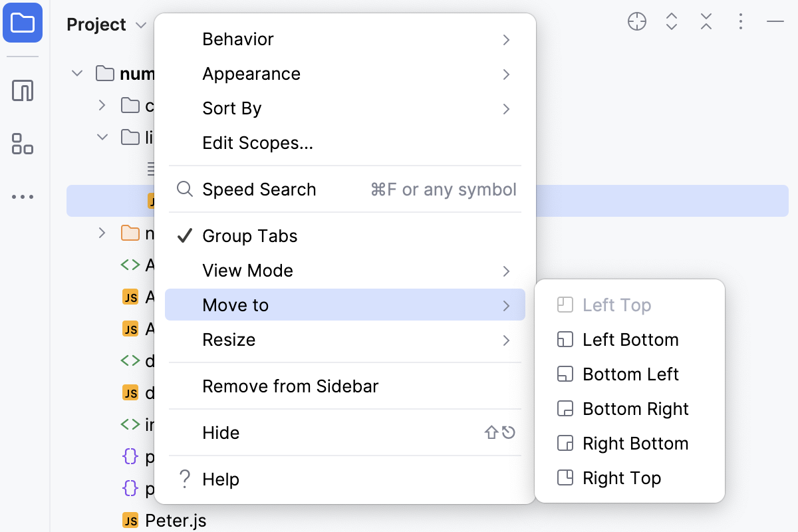798x532 pixels.
Task: Click the More Tool Windows ellipsis icon
Action: pos(22,196)
